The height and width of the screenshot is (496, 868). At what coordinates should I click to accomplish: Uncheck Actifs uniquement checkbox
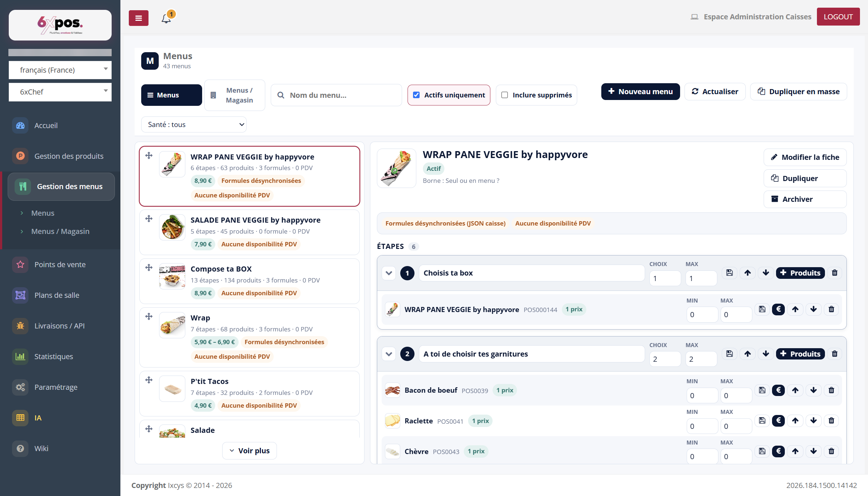click(416, 95)
